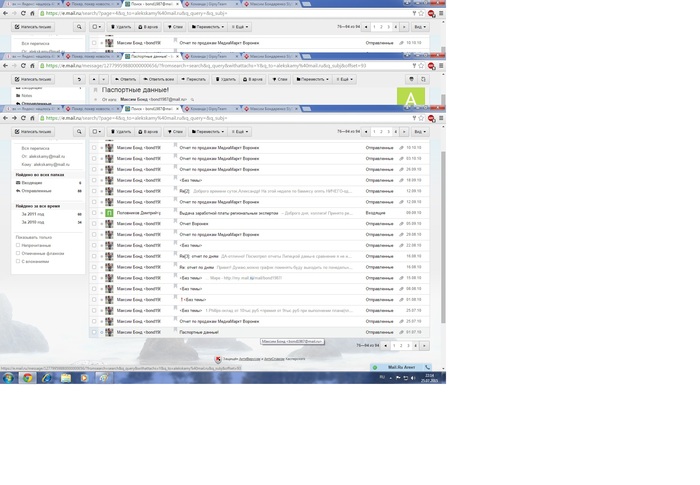Click the sender avatar on the 26.09.10 row
The height and width of the screenshot is (485, 700).
point(109,169)
